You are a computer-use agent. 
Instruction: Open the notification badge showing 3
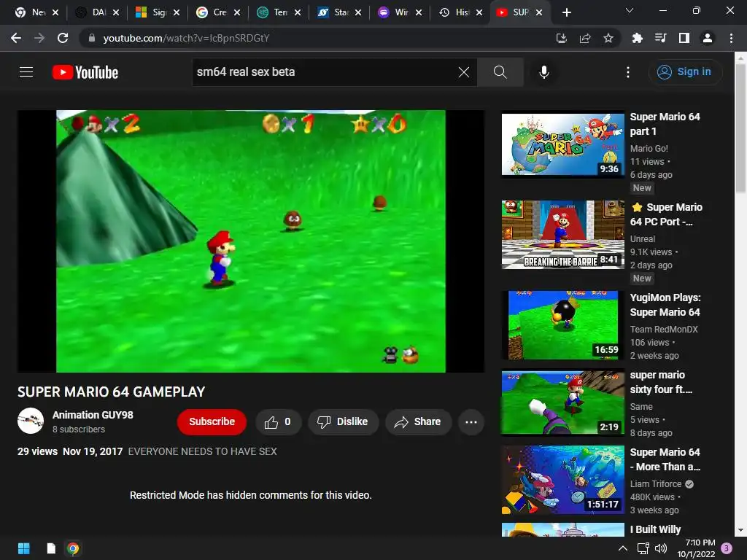(727, 548)
